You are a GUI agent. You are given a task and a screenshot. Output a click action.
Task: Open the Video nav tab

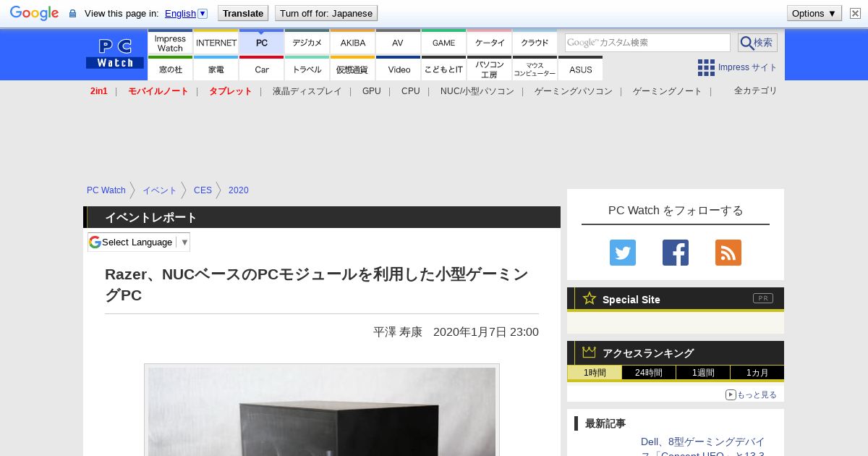(399, 69)
